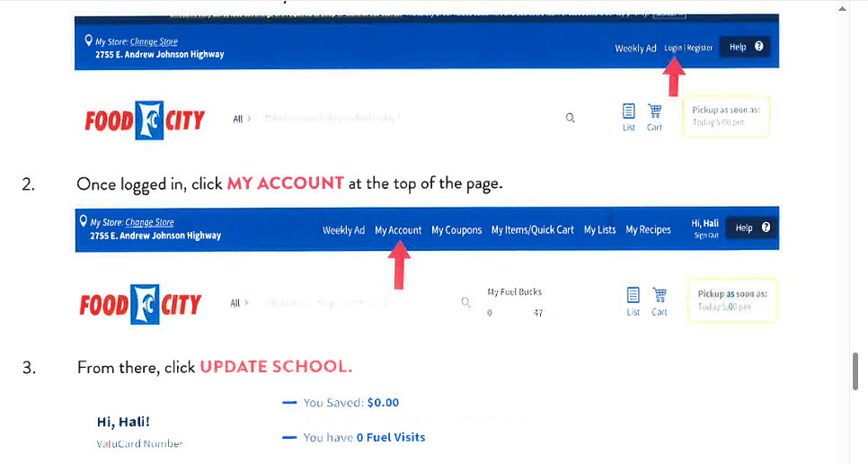Click Change Store link in the logged-out header

(154, 41)
